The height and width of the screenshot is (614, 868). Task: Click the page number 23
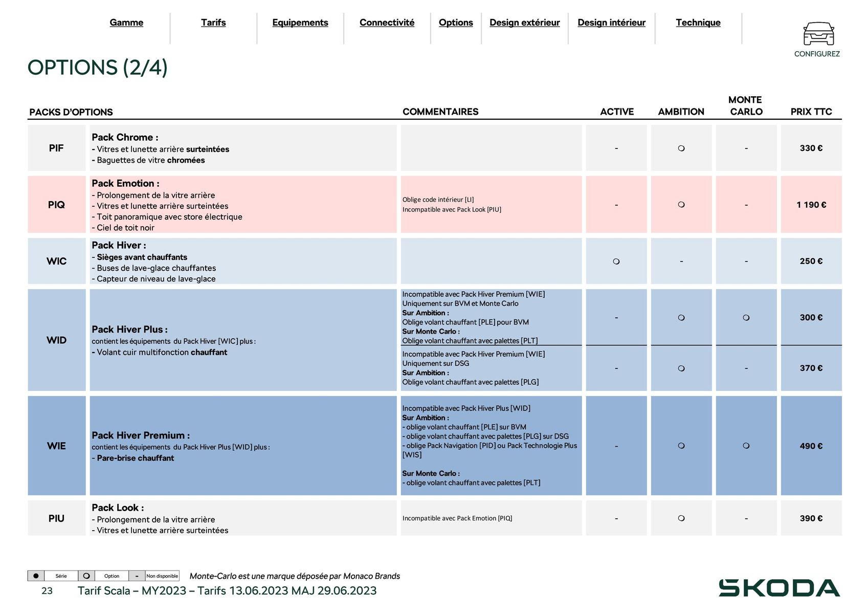47,591
